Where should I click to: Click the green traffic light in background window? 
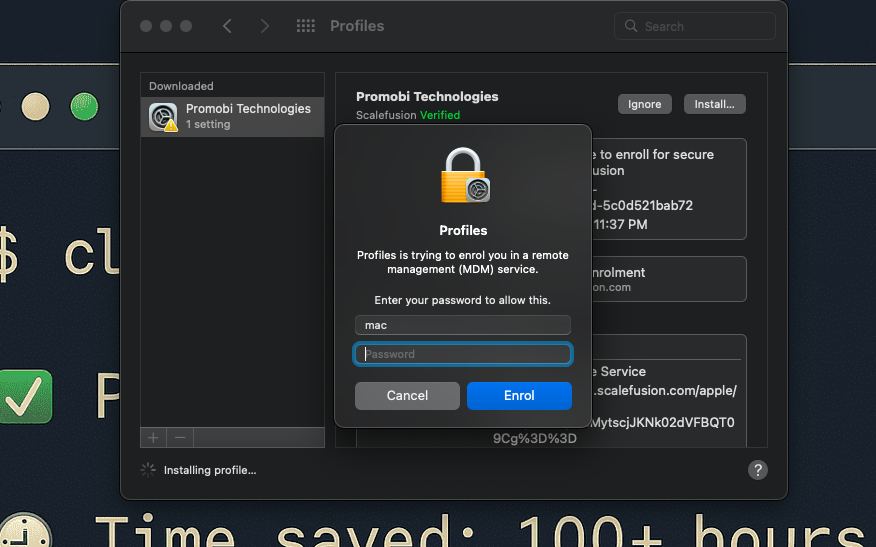coord(84,107)
